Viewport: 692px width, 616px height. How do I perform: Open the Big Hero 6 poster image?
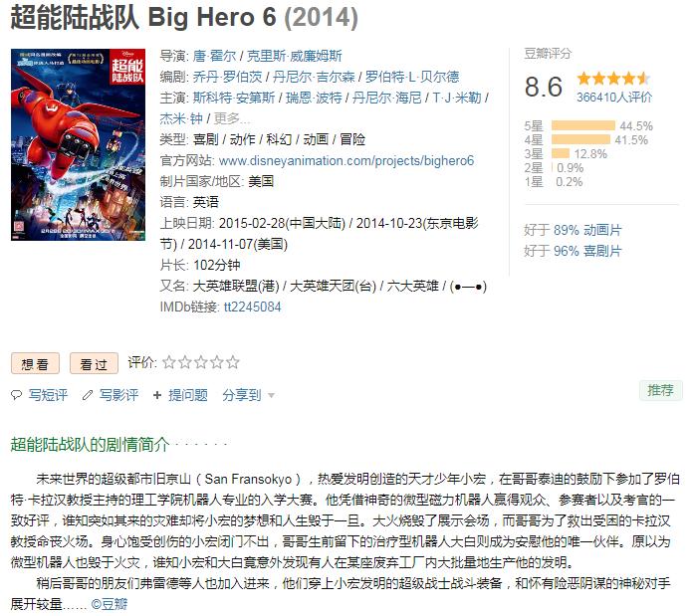78,144
